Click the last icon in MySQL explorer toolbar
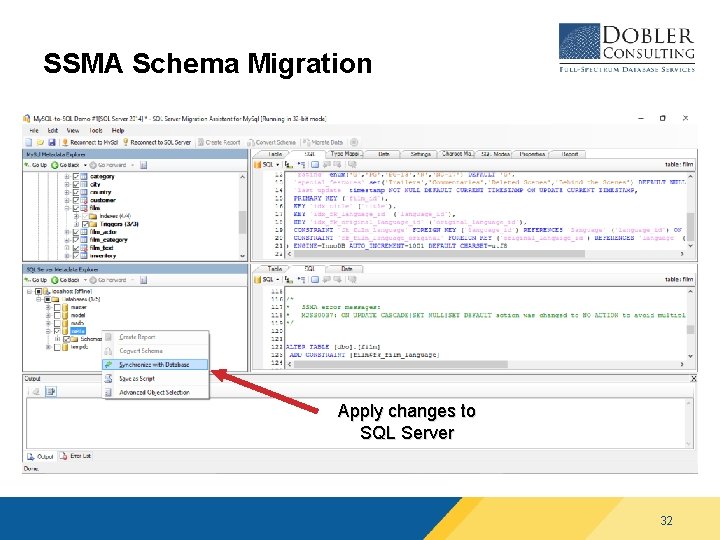The height and width of the screenshot is (540, 720). tap(143, 165)
